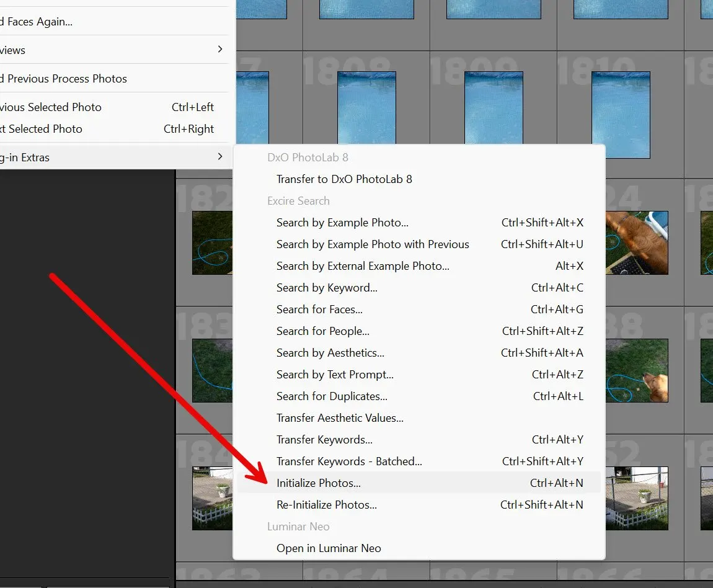Click Transfer to DxO PhotoLab 8

(343, 179)
